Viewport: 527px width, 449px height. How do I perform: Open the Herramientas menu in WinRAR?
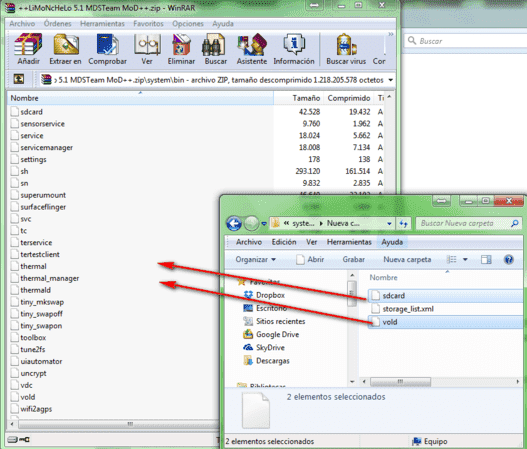[x=102, y=24]
